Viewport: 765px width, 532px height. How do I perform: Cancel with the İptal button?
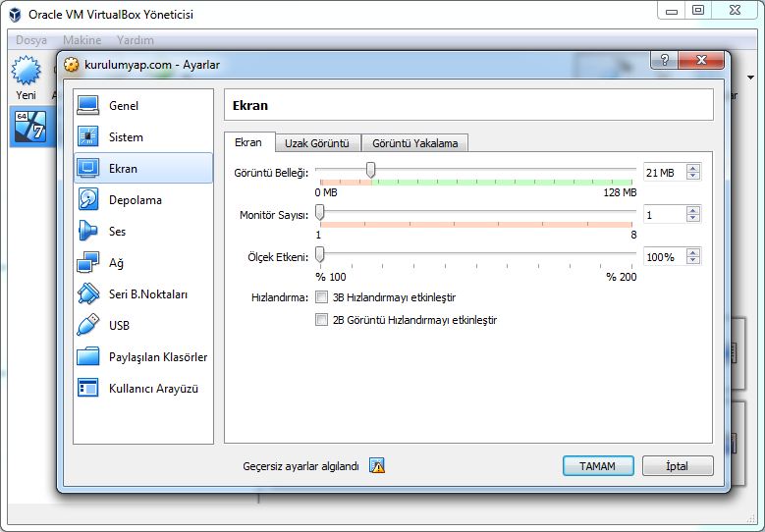pos(678,466)
